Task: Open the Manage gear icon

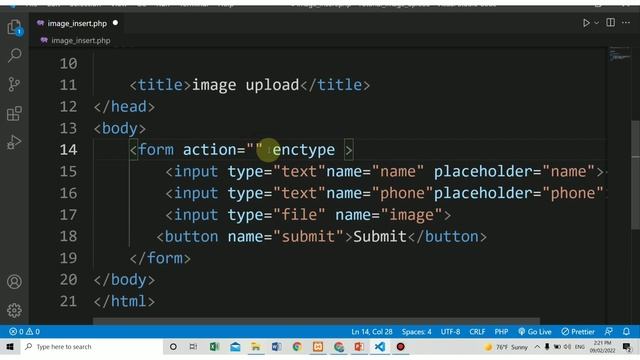Action: point(14,311)
